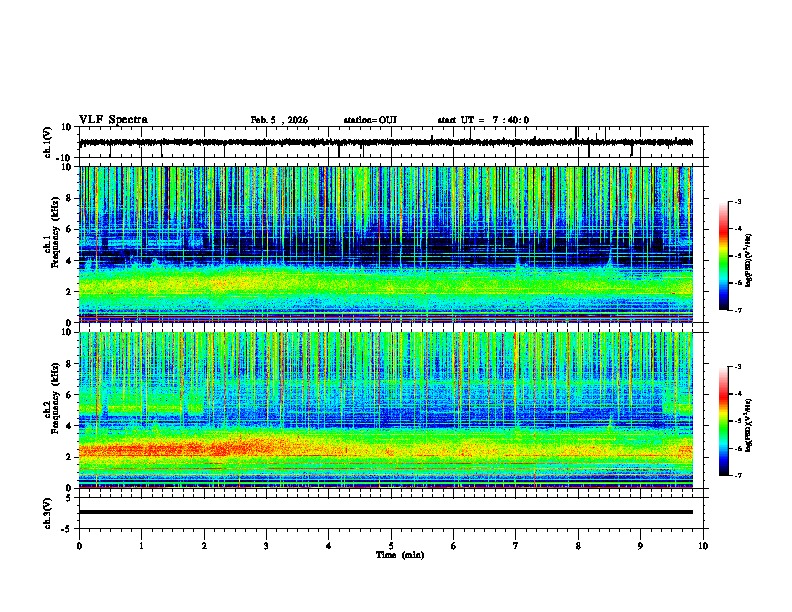The height and width of the screenshot is (612, 792).
Task: Select the "start UT = 7 : 40: 0" text
Action: (x=483, y=120)
